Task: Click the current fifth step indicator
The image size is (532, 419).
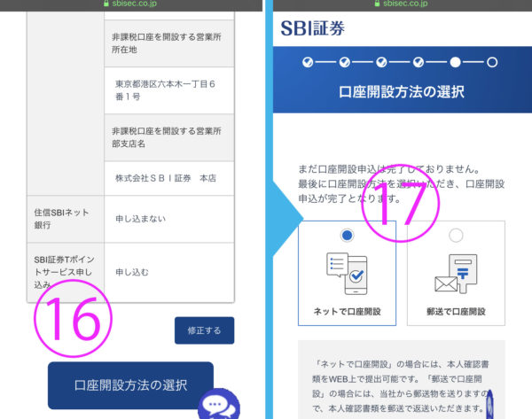Action: pos(456,62)
